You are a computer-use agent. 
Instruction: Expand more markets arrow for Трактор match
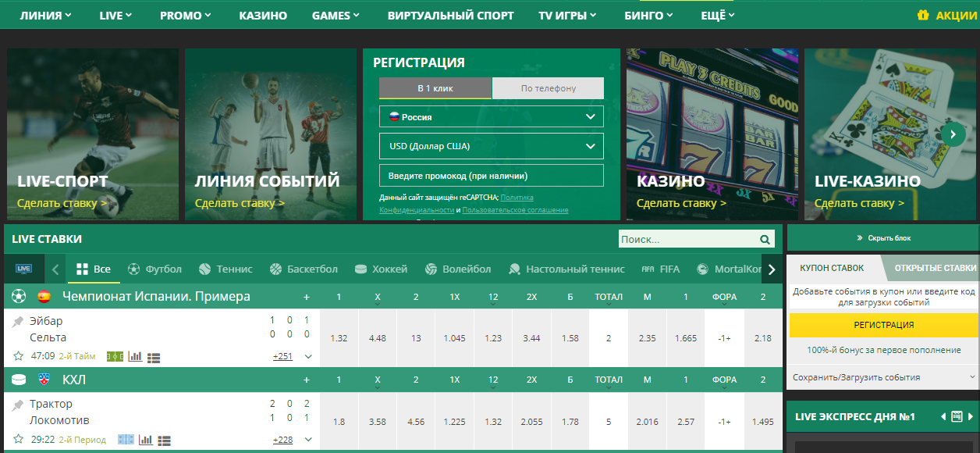pos(308,439)
